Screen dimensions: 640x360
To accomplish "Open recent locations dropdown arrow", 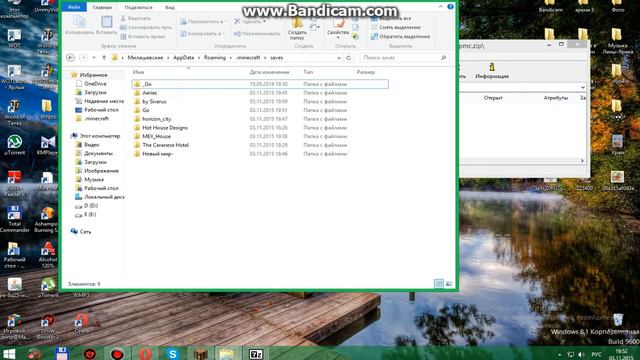I will point(94,58).
